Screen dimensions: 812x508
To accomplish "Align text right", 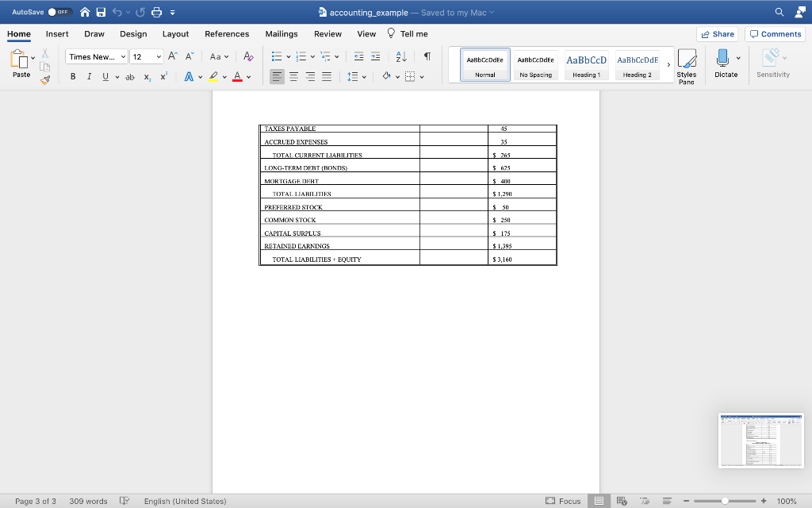I will [x=310, y=77].
